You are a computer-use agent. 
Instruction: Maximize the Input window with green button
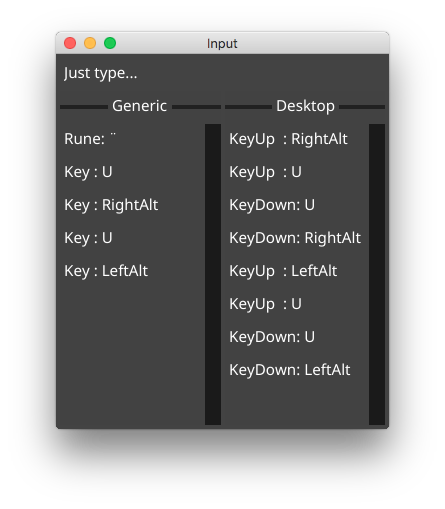110,43
